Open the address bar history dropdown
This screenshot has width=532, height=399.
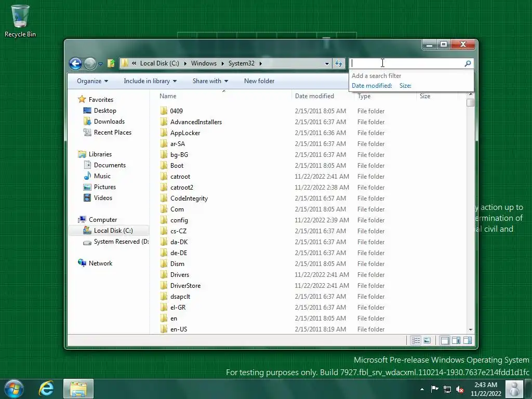(x=327, y=63)
